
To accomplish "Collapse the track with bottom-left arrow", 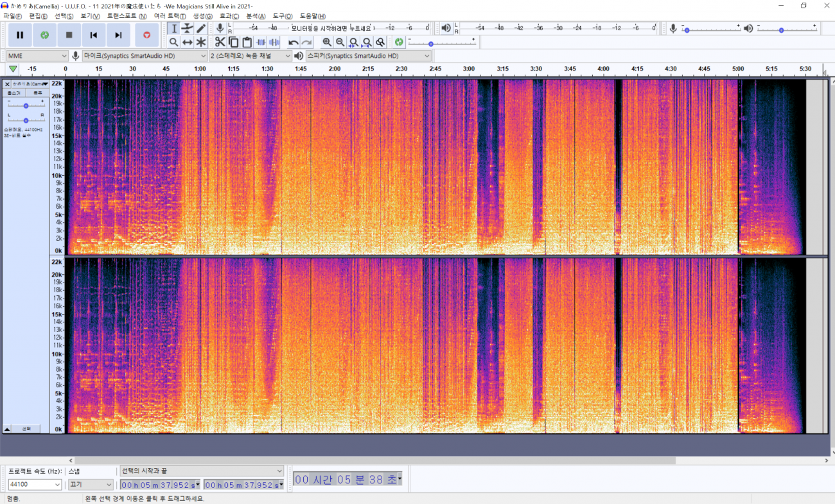I will coord(7,428).
